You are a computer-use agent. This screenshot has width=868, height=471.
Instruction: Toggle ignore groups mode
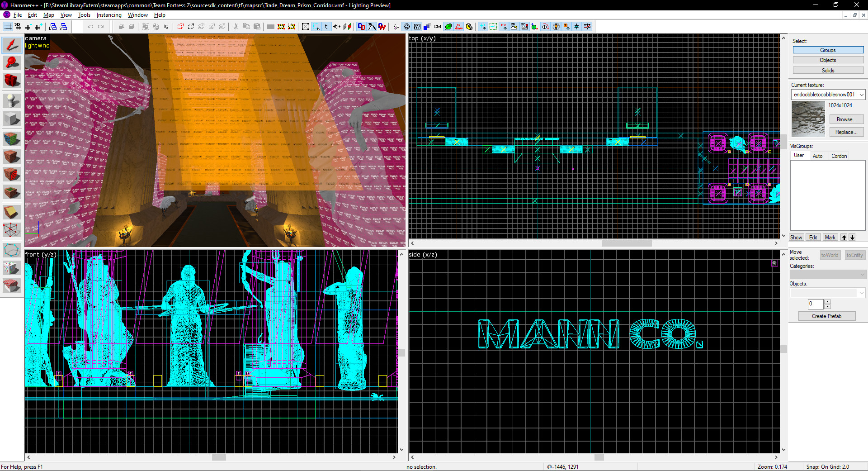166,26
